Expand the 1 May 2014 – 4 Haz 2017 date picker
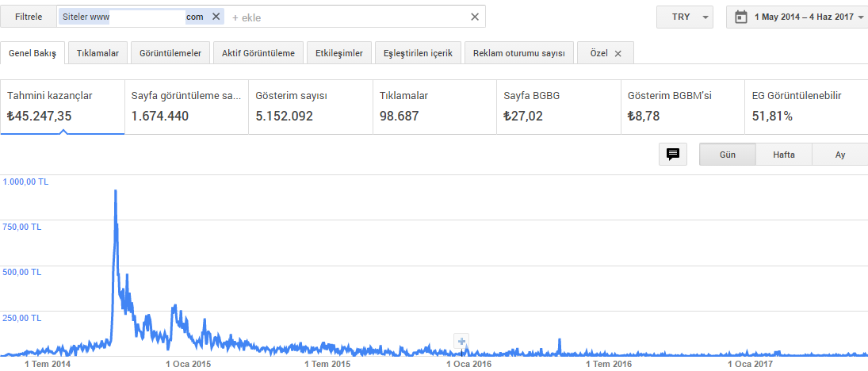Image resolution: width=868 pixels, height=371 pixels. (x=799, y=17)
